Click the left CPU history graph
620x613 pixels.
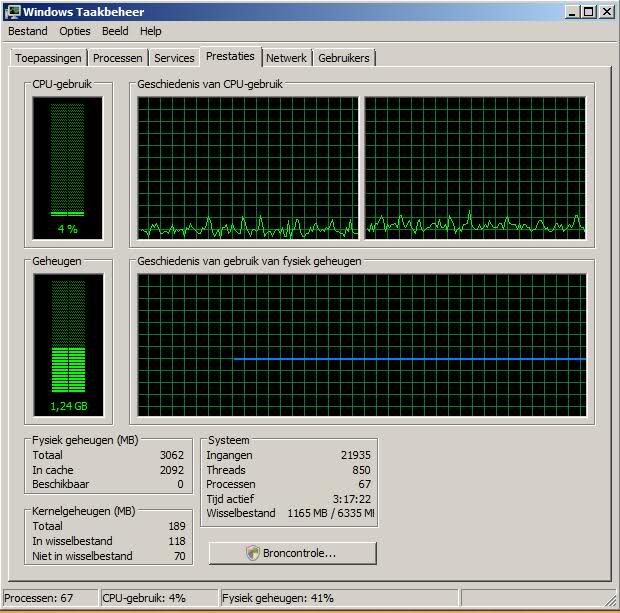pos(247,168)
